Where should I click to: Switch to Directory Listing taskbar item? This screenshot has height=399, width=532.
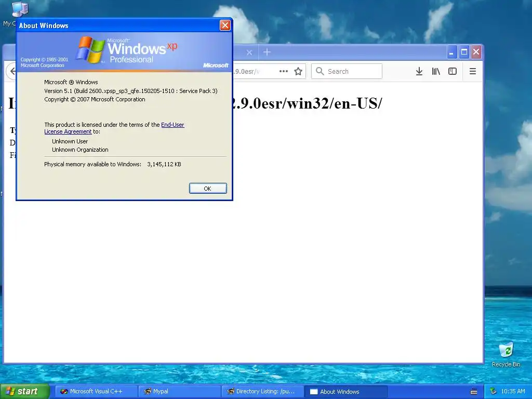(262, 391)
